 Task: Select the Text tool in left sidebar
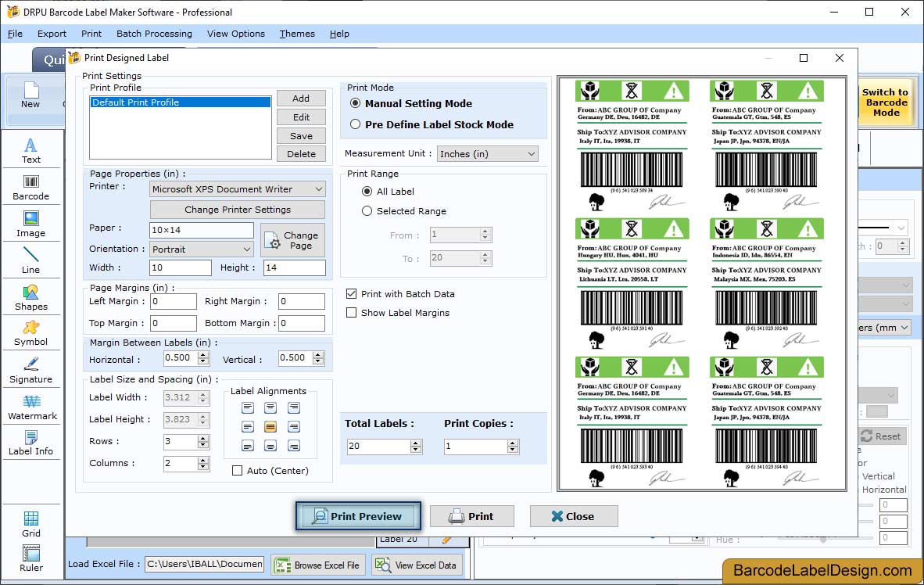tap(30, 150)
